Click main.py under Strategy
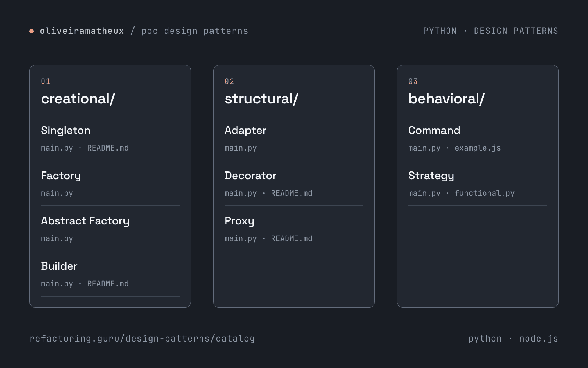 click(x=424, y=193)
